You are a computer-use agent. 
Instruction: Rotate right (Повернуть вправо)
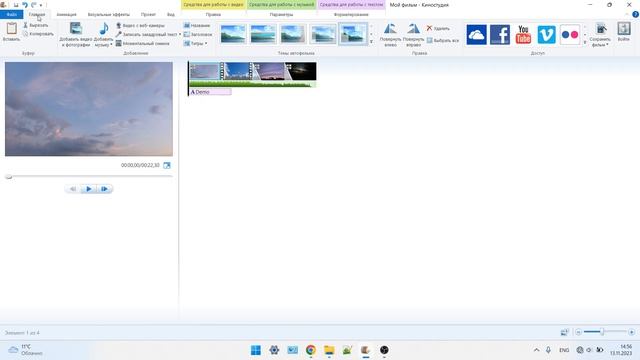(413, 35)
